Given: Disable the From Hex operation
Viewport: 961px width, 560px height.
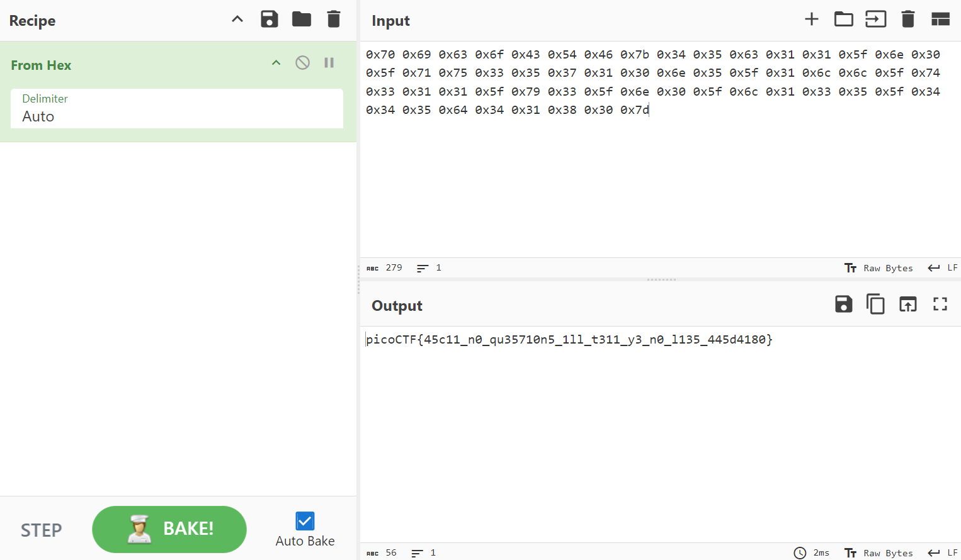Looking at the screenshot, I should [x=303, y=63].
